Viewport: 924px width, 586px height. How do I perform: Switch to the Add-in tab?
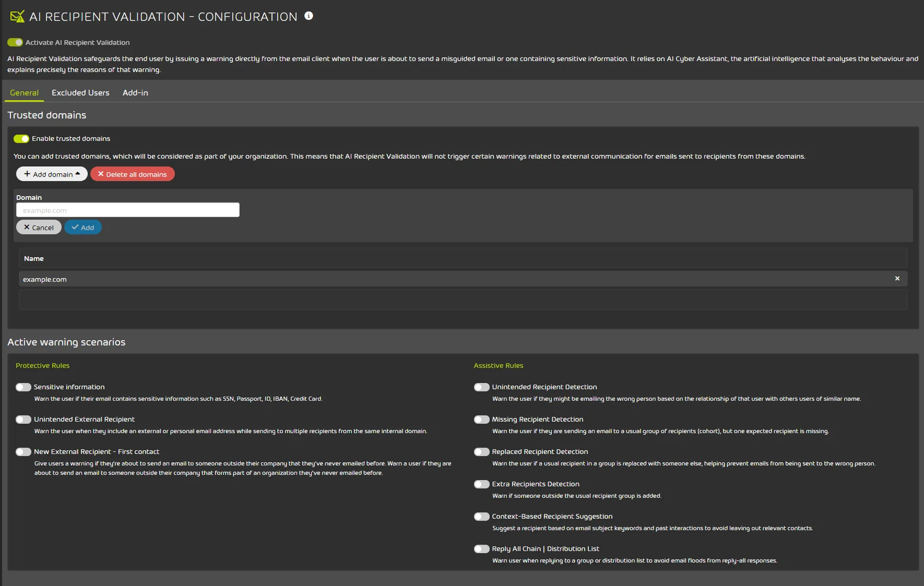135,93
